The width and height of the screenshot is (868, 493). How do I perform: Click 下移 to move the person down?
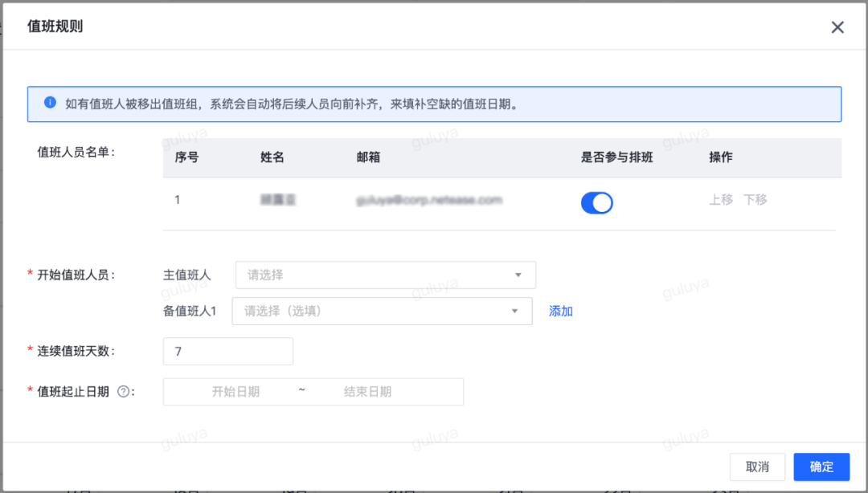pos(755,200)
